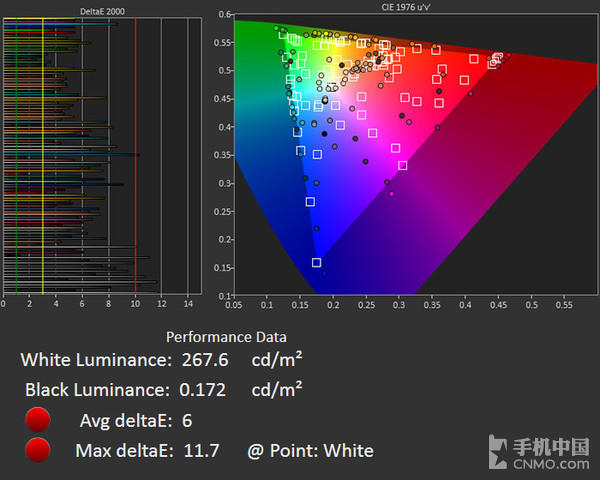Image resolution: width=600 pixels, height=480 pixels.
Task: Click the red threshold line at deltaE 10
Action: click(135, 156)
